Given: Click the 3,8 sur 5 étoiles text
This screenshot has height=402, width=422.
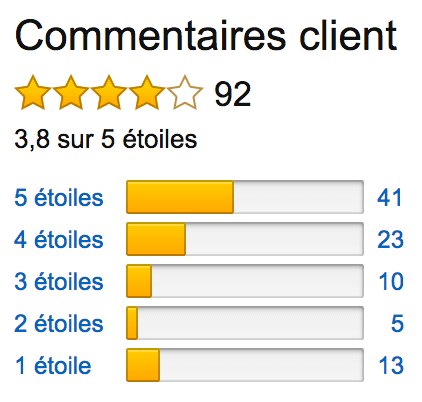Looking at the screenshot, I should coord(106,139).
